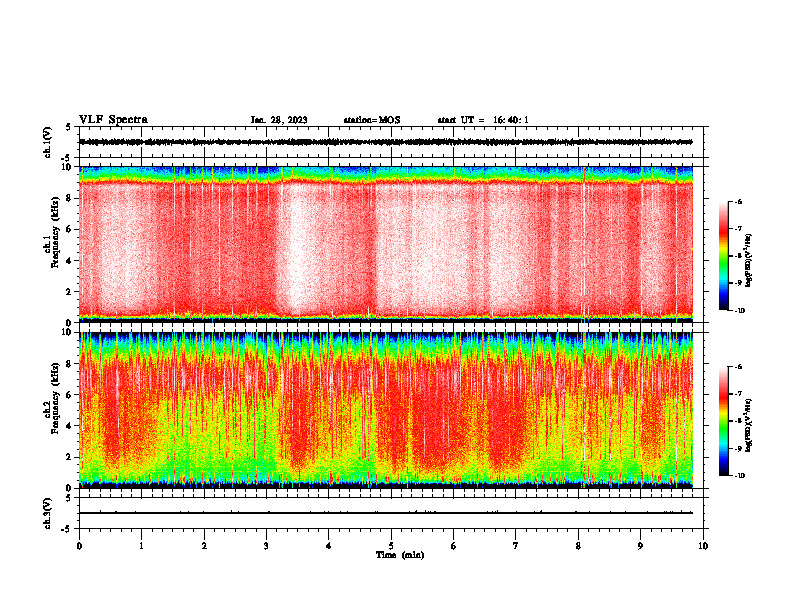Click the log(PSD) label beside ch.1 colorbar

(x=749, y=260)
